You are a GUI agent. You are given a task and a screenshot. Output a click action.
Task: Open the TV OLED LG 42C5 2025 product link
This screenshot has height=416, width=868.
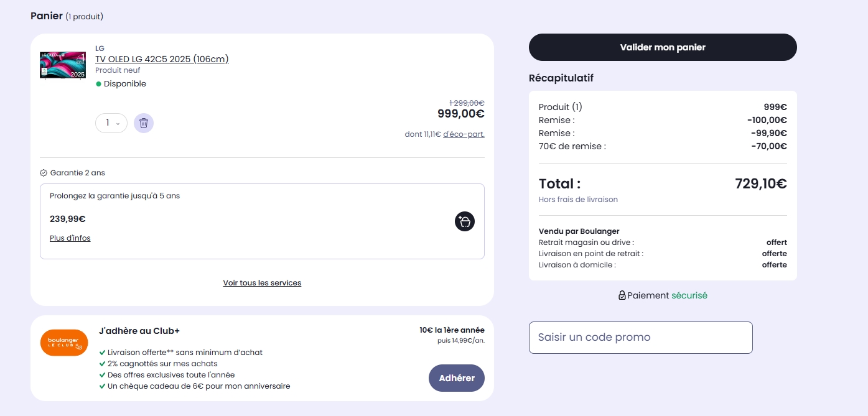pos(162,59)
